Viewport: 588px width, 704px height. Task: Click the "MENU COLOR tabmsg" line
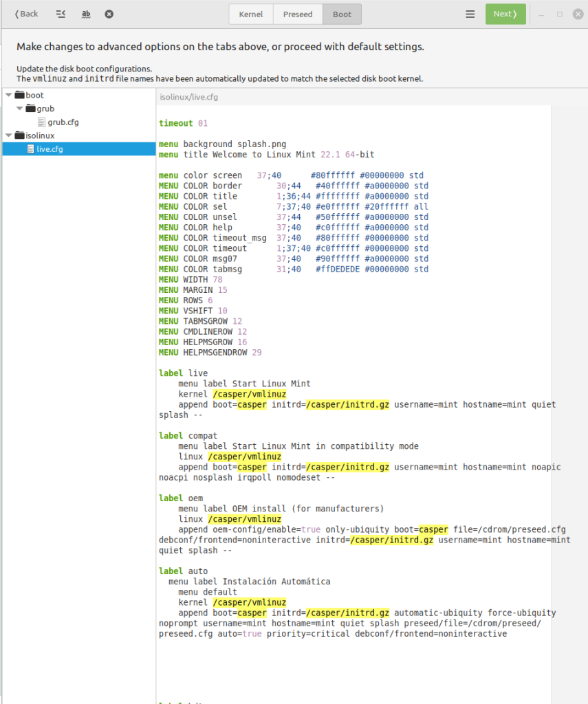pos(294,269)
